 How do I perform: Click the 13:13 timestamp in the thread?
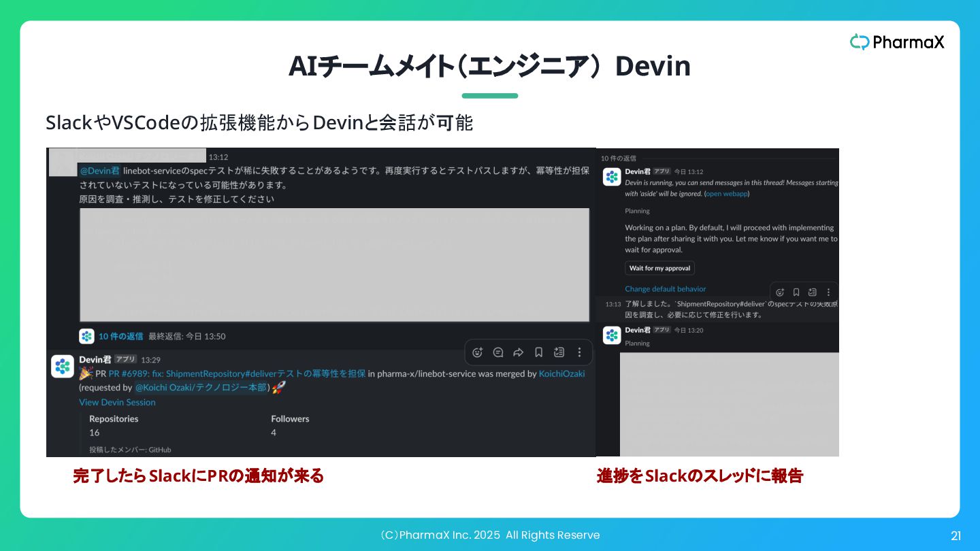(x=613, y=304)
